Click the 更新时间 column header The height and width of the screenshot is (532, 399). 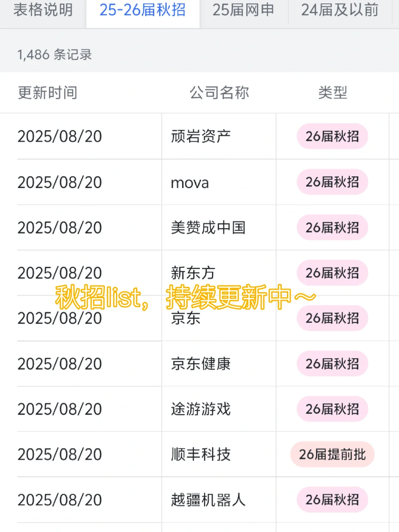[x=48, y=93]
